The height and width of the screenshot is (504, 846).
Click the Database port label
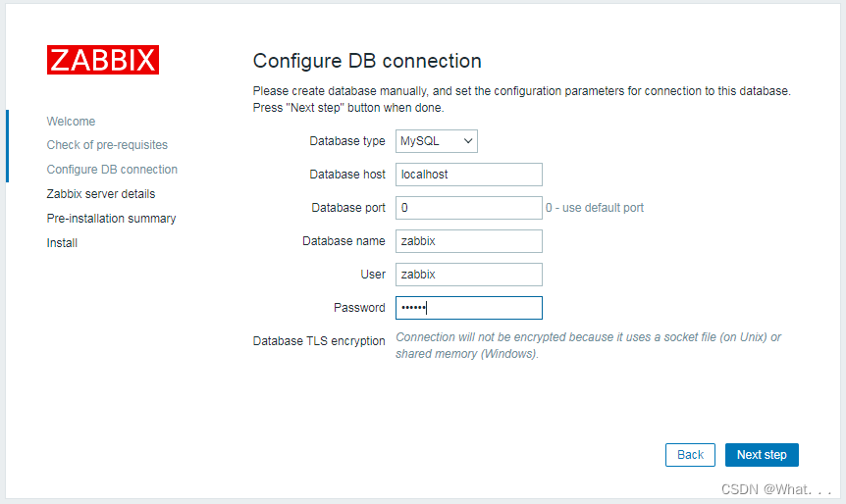(348, 208)
